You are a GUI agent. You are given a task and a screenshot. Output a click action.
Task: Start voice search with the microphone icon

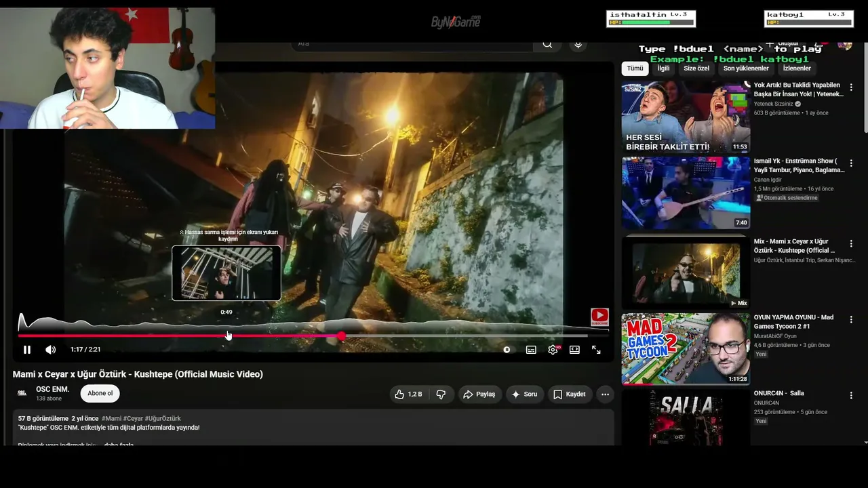(578, 44)
